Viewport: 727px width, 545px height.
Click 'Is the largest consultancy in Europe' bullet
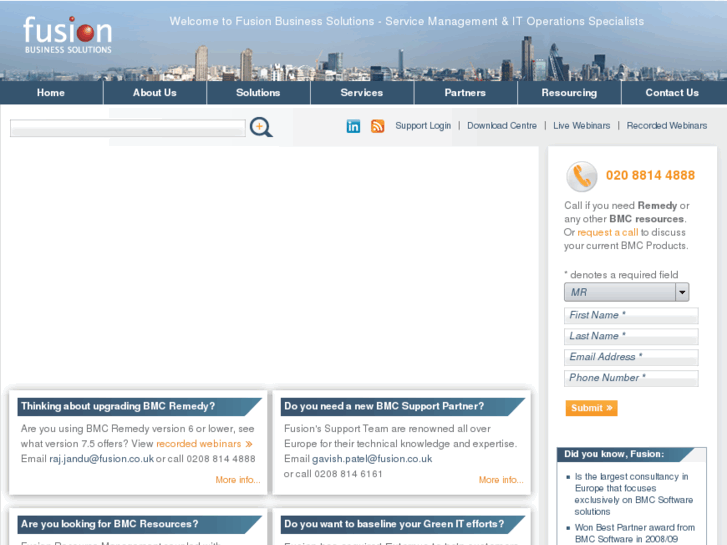[633, 494]
